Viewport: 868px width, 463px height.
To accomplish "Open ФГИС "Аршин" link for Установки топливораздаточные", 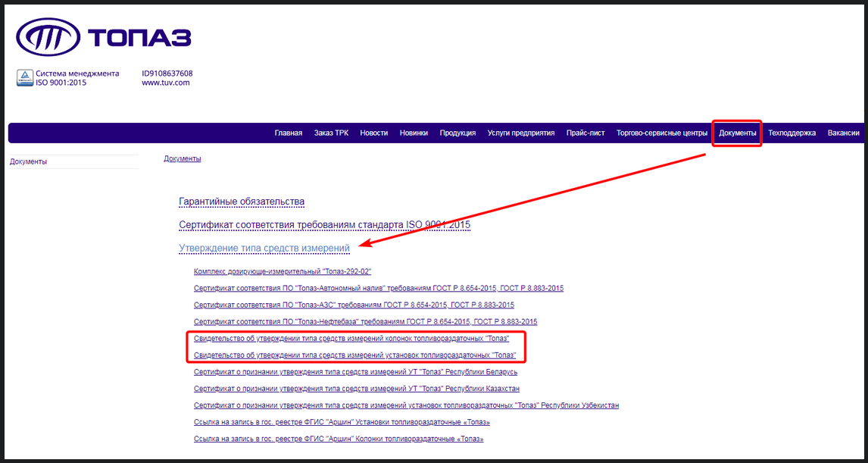I will coord(342,422).
